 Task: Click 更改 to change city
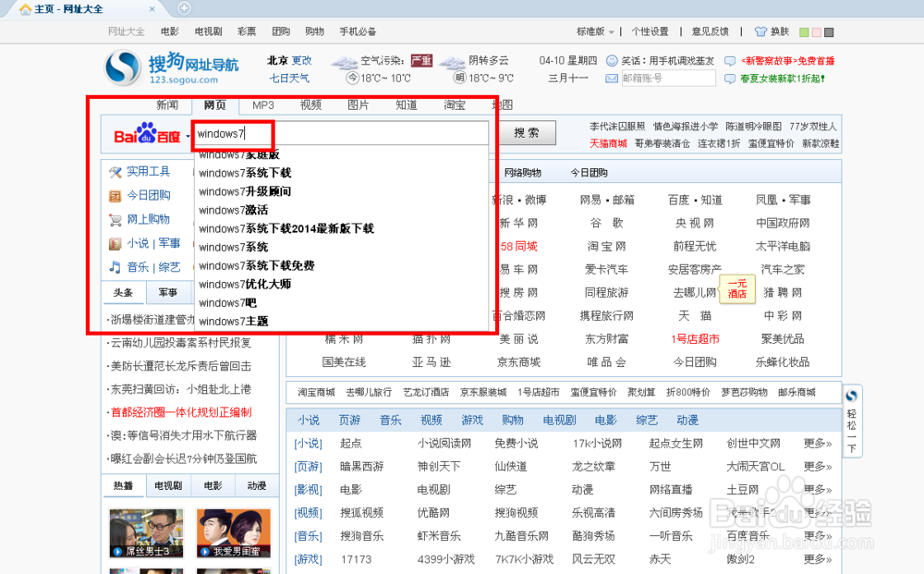(x=301, y=61)
